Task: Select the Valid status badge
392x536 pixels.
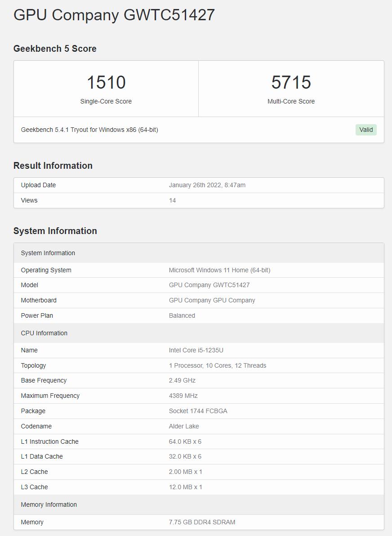Action: point(366,130)
